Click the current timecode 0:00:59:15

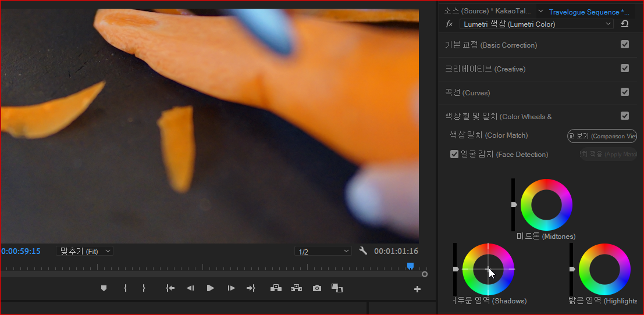point(21,251)
